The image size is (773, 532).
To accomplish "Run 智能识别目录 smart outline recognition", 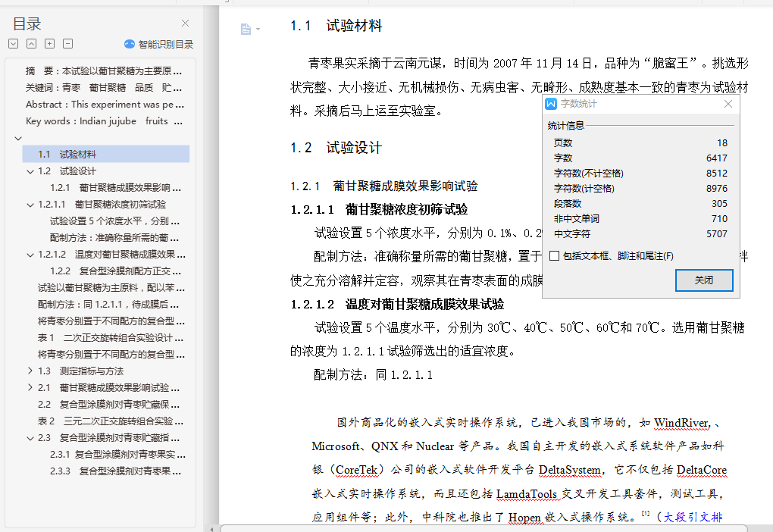I will (x=166, y=45).
